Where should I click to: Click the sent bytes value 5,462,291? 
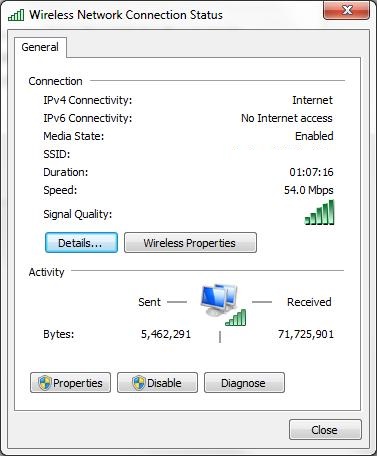click(x=166, y=334)
